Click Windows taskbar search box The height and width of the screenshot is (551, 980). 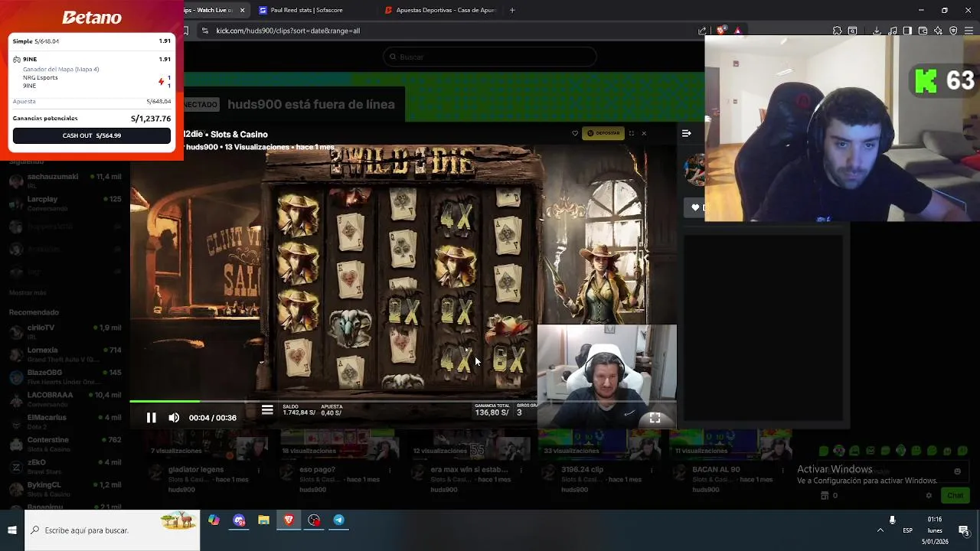113,530
